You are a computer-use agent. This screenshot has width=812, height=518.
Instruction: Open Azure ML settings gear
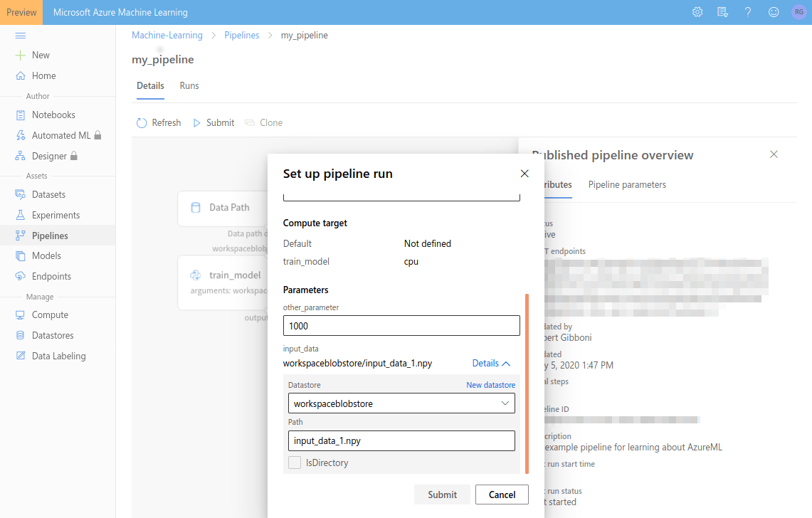697,11
